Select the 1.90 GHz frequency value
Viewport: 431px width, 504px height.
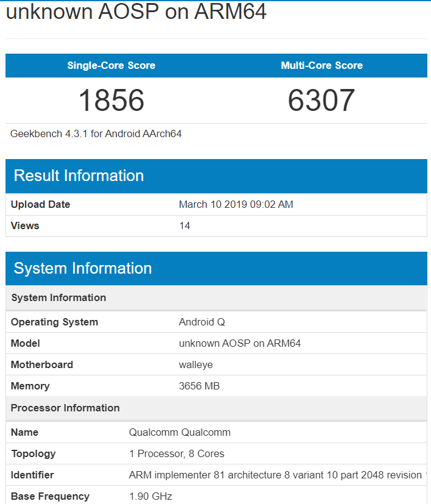click(150, 496)
